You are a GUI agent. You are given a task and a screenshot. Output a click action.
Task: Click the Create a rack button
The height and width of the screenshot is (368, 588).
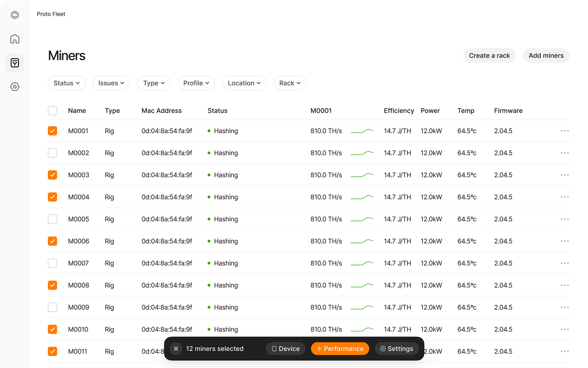489,56
